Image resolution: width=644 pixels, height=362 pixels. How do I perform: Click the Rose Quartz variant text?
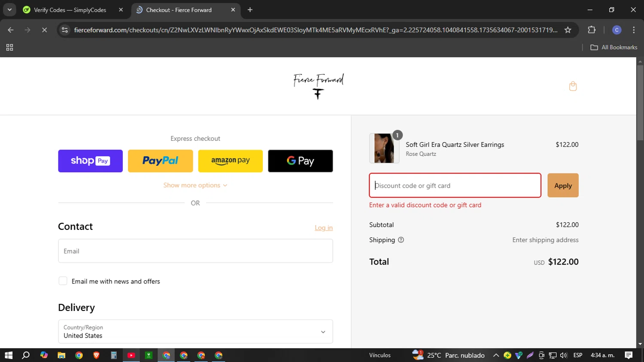421,154
